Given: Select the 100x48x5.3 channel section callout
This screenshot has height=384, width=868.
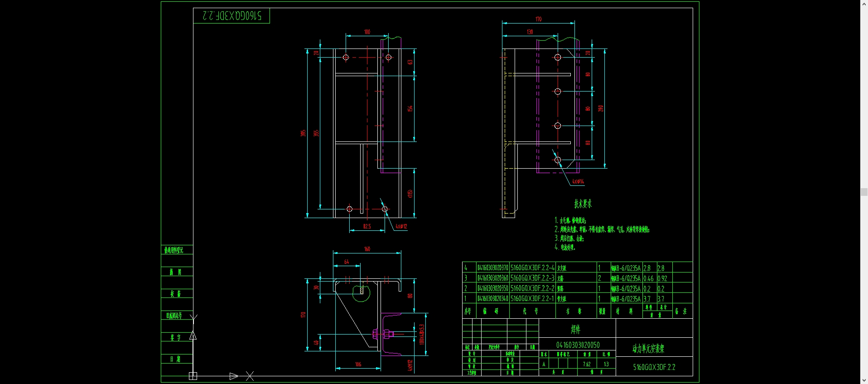Looking at the screenshot, I should click(422, 334).
